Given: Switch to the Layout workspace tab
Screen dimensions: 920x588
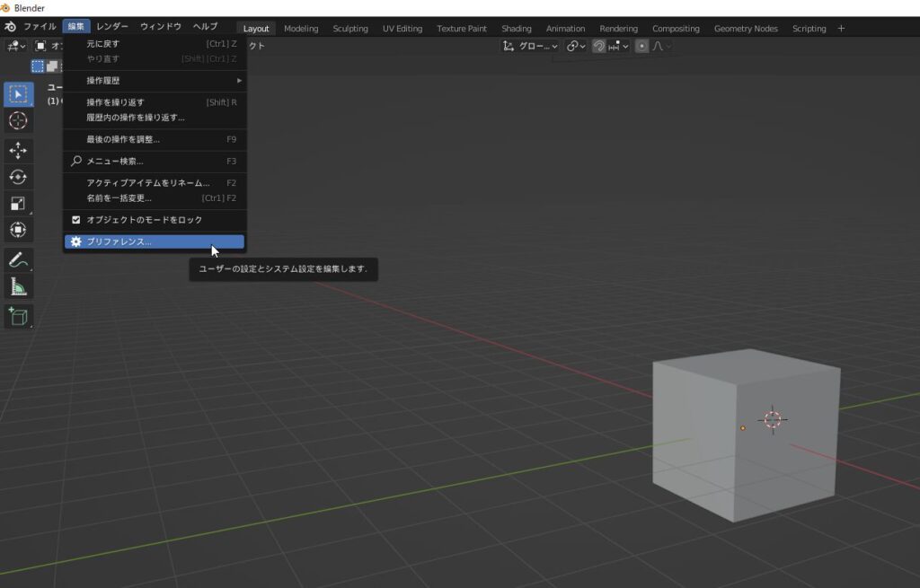Looking at the screenshot, I should click(256, 28).
